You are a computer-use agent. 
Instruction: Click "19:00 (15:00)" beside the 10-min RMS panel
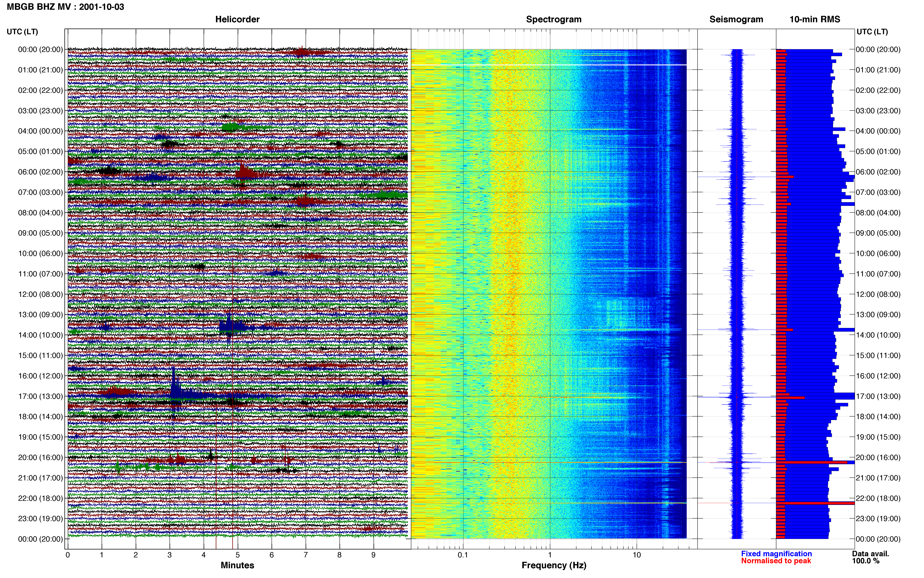878,437
